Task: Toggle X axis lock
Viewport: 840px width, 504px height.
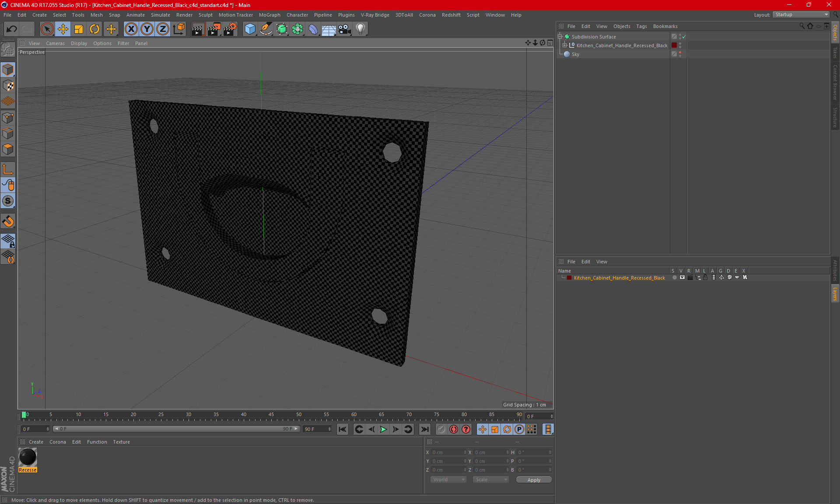Action: click(x=131, y=29)
